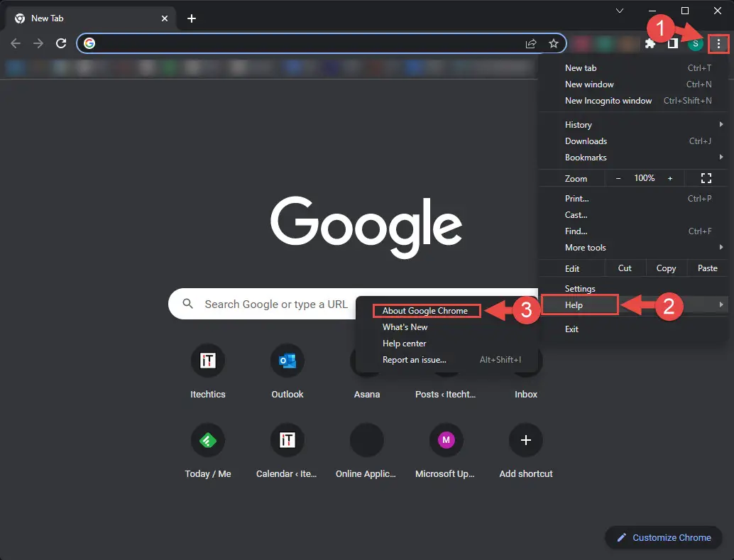This screenshot has height=560, width=734.
Task: Click the Add shortcut plus icon
Action: pos(526,440)
